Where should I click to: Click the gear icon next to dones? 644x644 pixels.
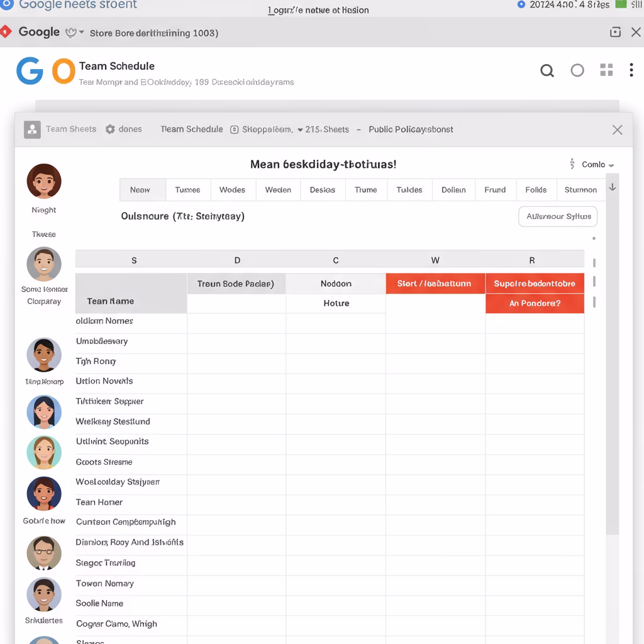110,130
